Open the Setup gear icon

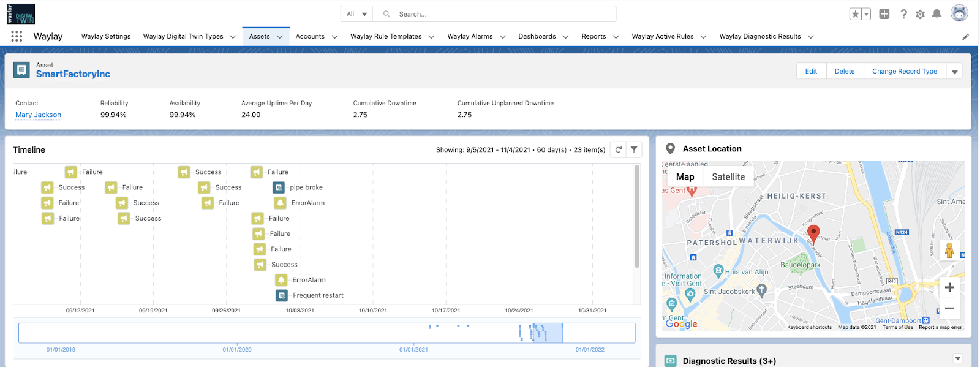920,14
